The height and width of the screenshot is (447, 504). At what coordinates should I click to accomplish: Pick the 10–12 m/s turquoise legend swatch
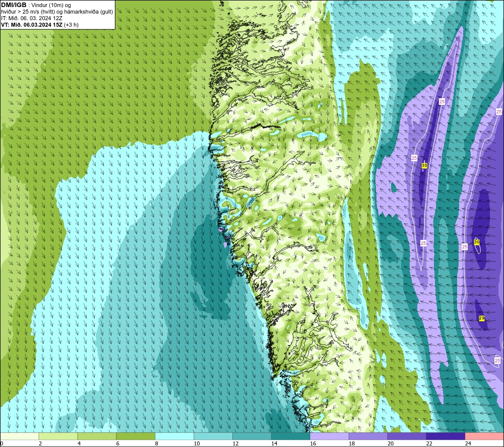click(213, 436)
